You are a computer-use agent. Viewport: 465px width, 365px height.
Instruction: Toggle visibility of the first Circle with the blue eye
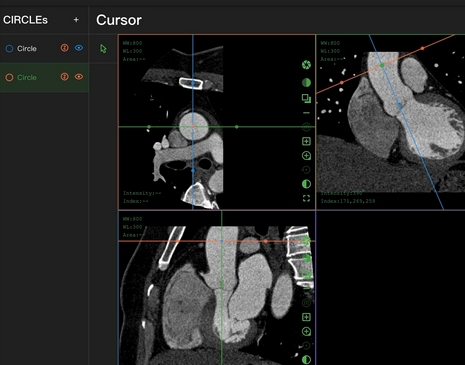coord(79,48)
